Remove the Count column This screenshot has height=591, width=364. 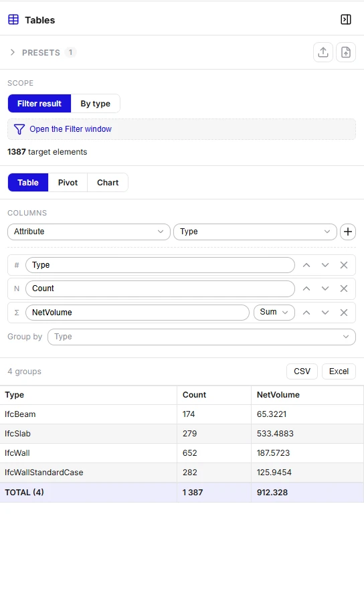point(344,288)
